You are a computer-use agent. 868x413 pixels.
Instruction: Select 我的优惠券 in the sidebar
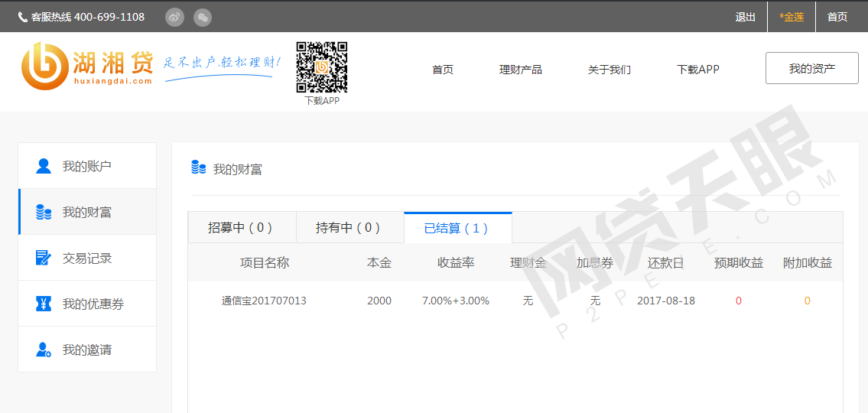[x=87, y=304]
